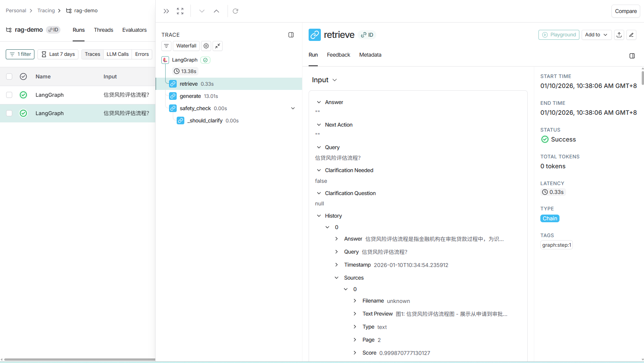The image size is (644, 363).
Task: Expand the Timestamp entry
Action: pyautogui.click(x=337, y=265)
